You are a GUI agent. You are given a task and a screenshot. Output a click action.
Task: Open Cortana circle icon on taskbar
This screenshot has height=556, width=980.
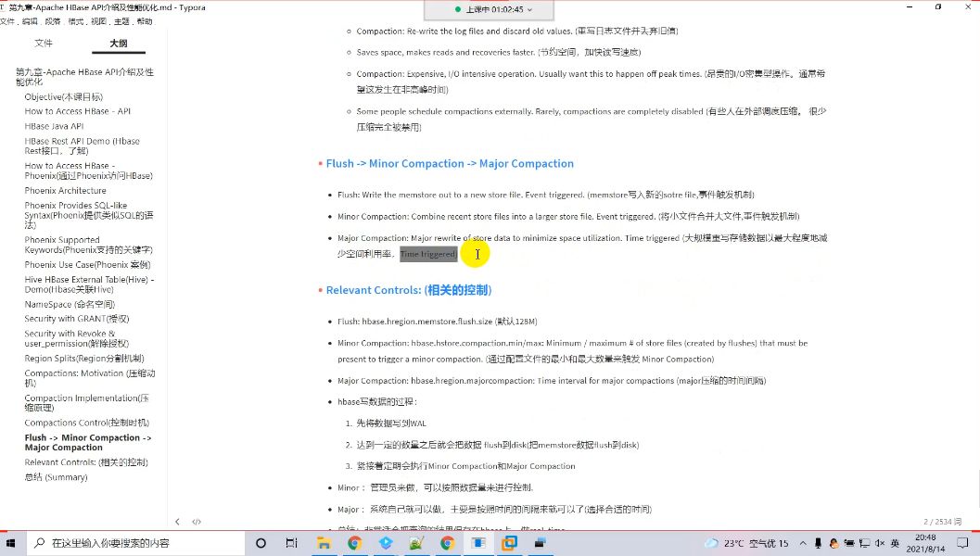(x=261, y=543)
